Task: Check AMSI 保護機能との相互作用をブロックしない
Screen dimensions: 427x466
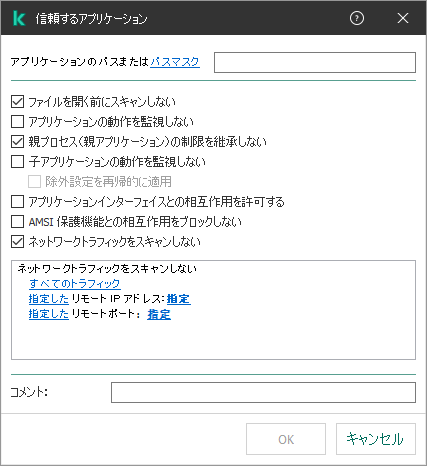Action: (x=18, y=222)
